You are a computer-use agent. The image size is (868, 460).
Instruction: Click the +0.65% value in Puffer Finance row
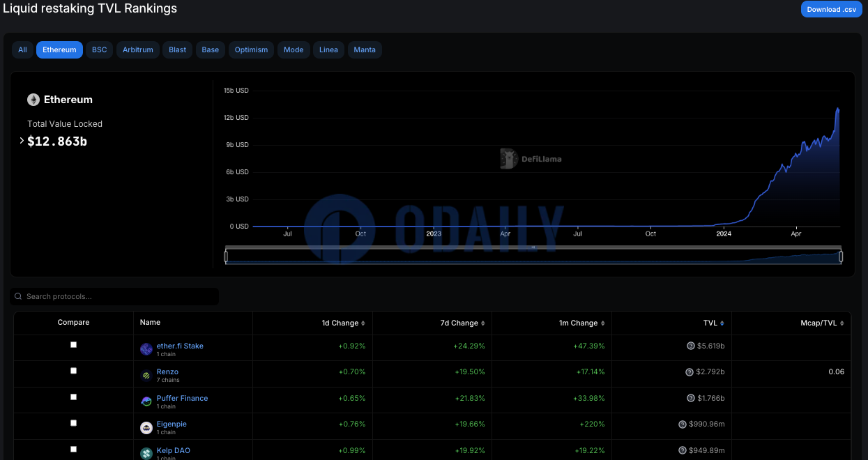click(x=352, y=399)
